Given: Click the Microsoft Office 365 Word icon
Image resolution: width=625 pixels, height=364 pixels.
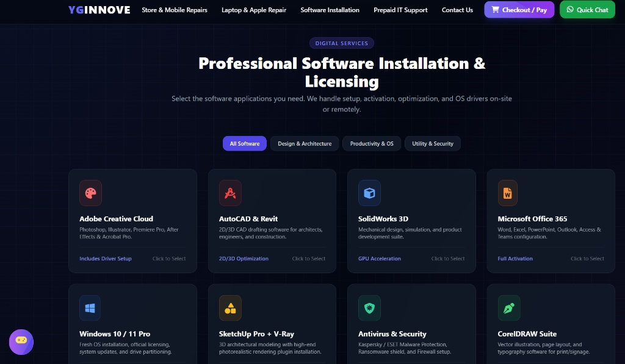Looking at the screenshot, I should [x=507, y=193].
